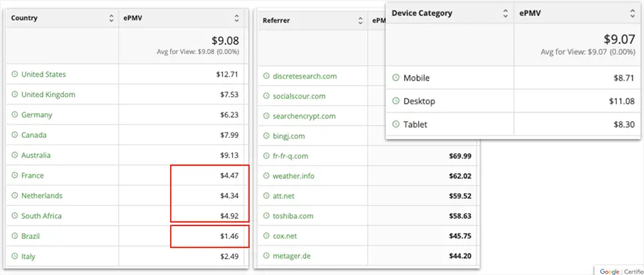Viewport: 644px width, 275px height.
Task: Open the discretesearch.com referrer link
Action: pyautogui.click(x=305, y=76)
